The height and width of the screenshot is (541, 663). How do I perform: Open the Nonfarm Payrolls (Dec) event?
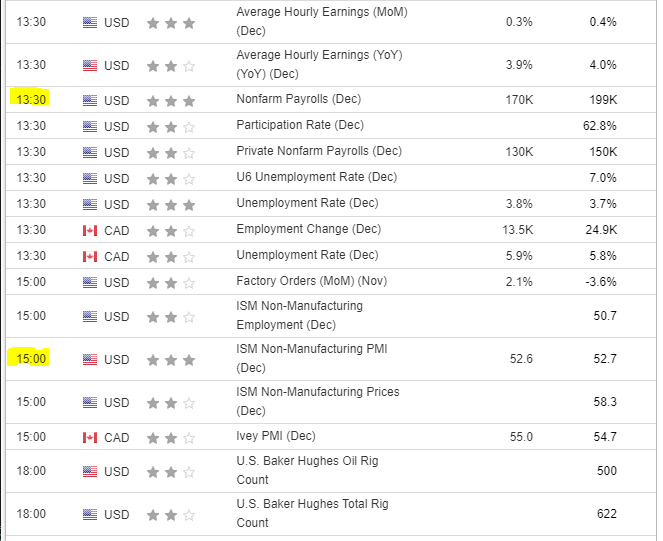(298, 99)
